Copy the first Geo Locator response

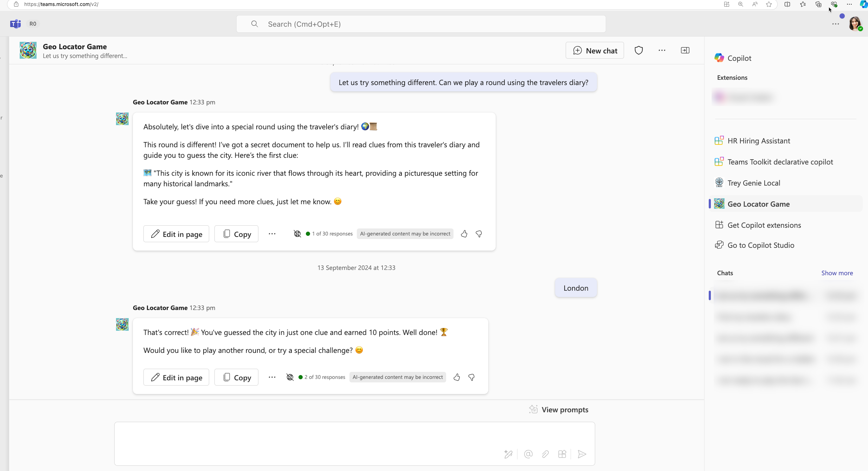point(236,234)
